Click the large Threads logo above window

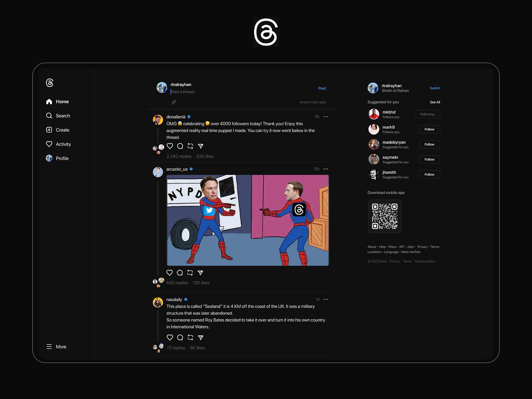[x=266, y=32]
